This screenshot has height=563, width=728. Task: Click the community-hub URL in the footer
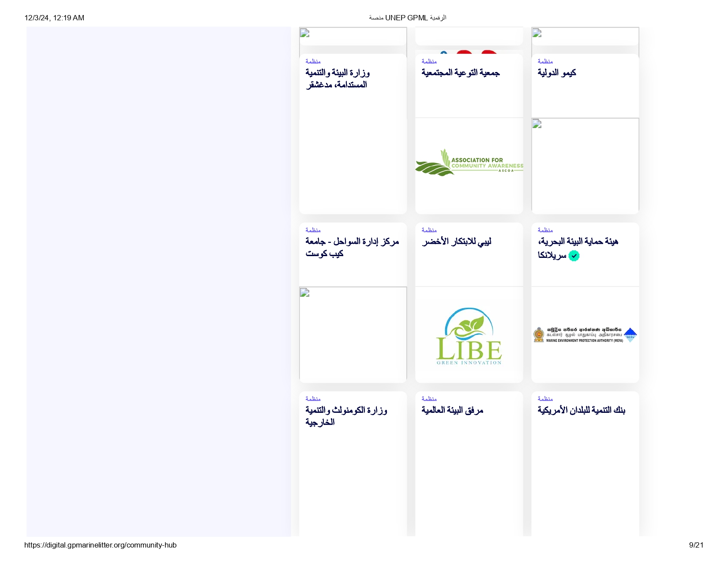[100, 545]
